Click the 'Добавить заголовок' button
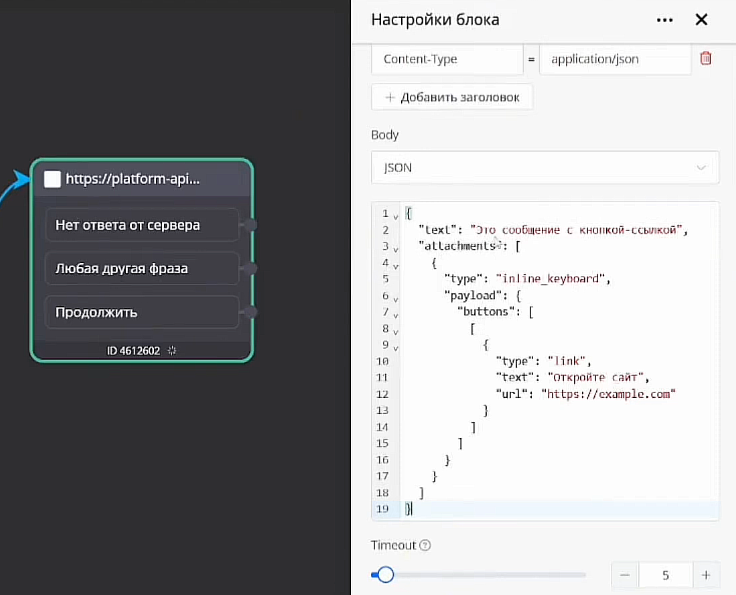 (x=452, y=97)
